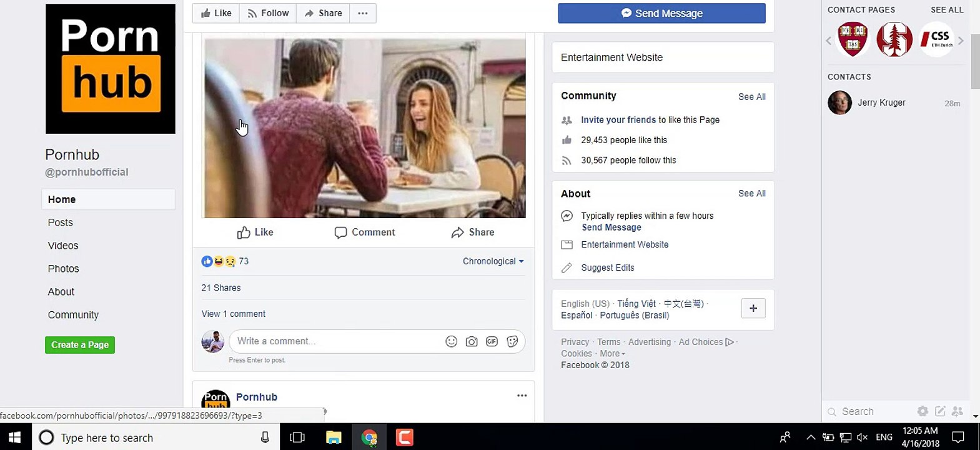Click the Chrome icon in the taskbar
The image size is (980, 450).
(369, 437)
